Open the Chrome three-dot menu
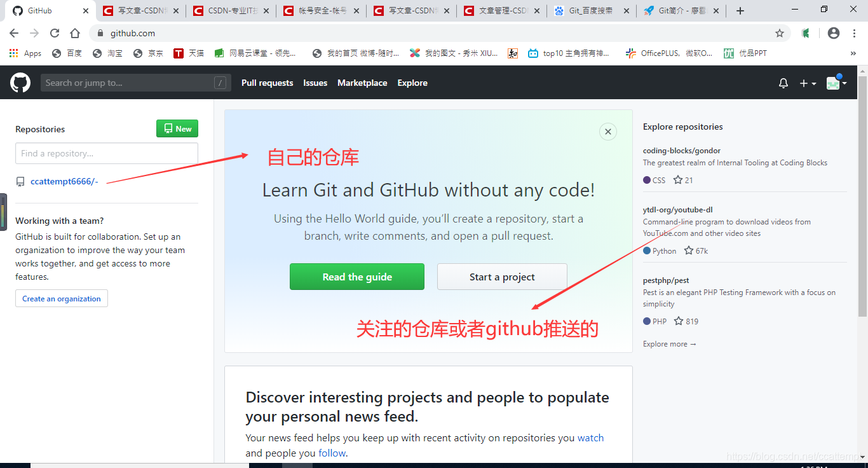This screenshot has width=868, height=468. [855, 33]
